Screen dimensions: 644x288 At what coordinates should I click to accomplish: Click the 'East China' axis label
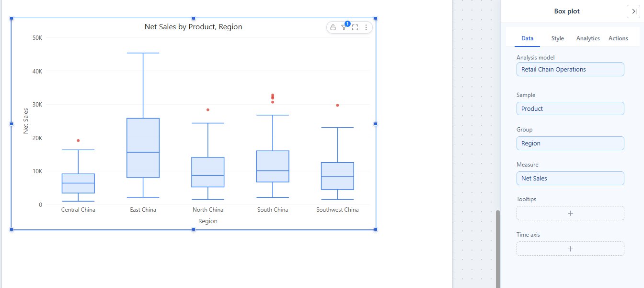(x=143, y=210)
